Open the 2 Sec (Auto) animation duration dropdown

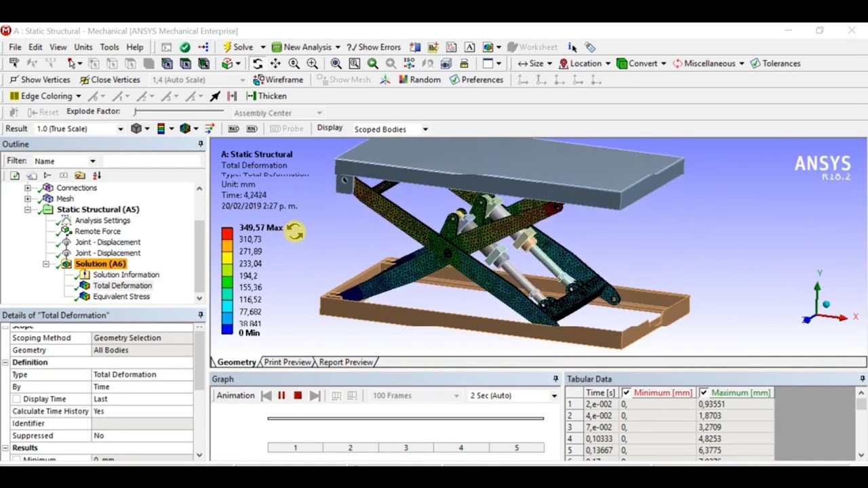coord(554,395)
